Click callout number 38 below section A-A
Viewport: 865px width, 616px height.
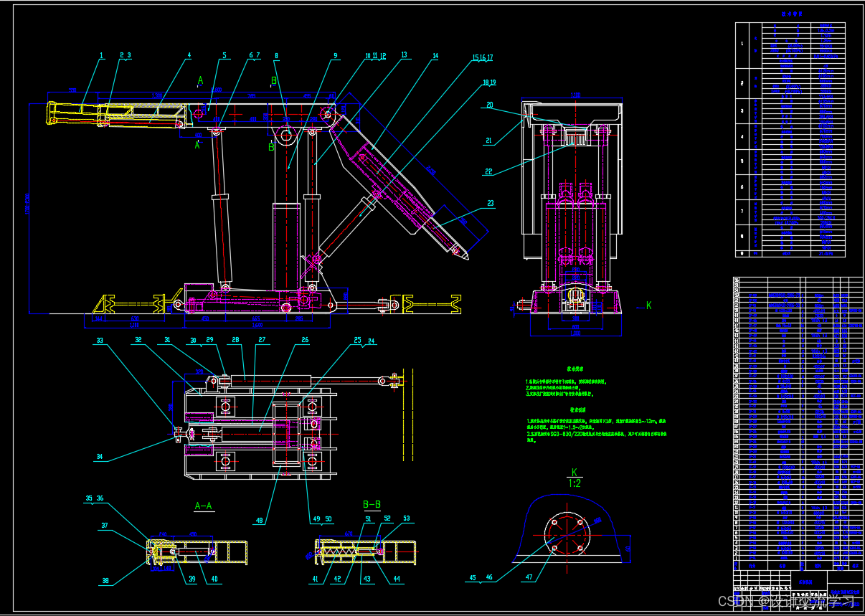[105, 581]
